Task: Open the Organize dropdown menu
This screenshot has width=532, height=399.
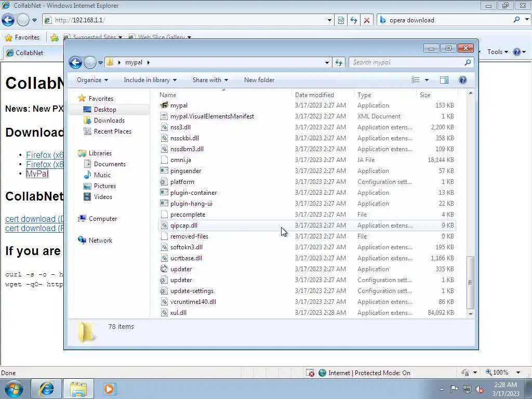Action: pos(92,80)
